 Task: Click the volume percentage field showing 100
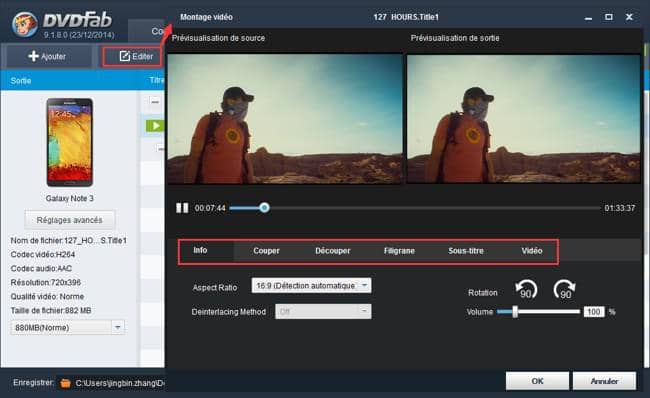coord(594,312)
